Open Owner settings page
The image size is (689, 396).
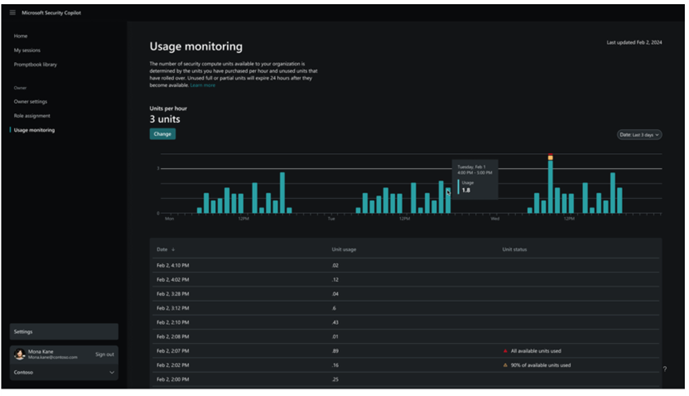30,102
